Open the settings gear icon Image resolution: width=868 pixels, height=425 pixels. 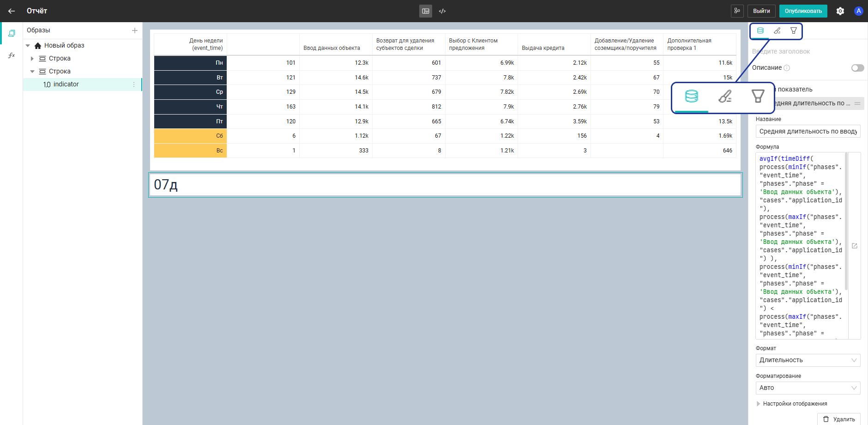[x=840, y=11]
